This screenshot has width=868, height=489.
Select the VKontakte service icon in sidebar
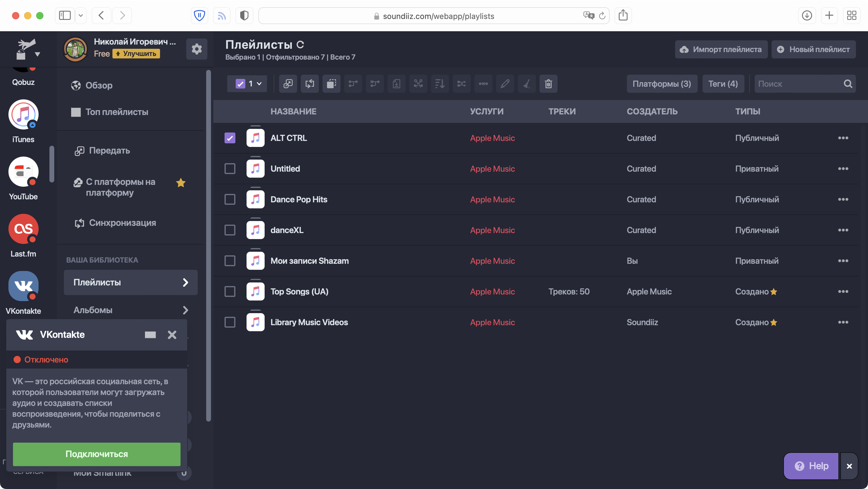(23, 286)
